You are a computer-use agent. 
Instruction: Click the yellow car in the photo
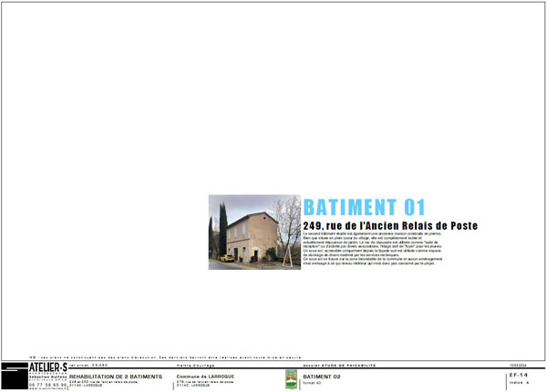(x=225, y=258)
